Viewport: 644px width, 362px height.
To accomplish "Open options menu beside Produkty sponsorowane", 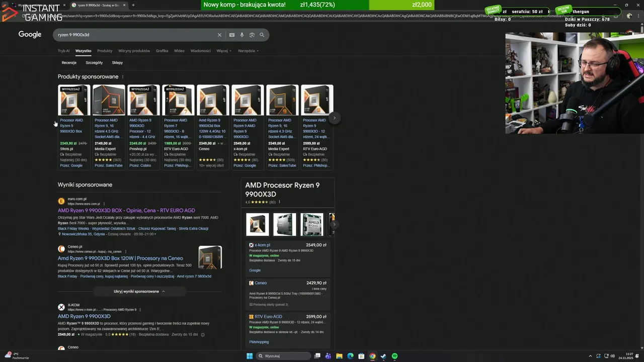I will [x=123, y=77].
